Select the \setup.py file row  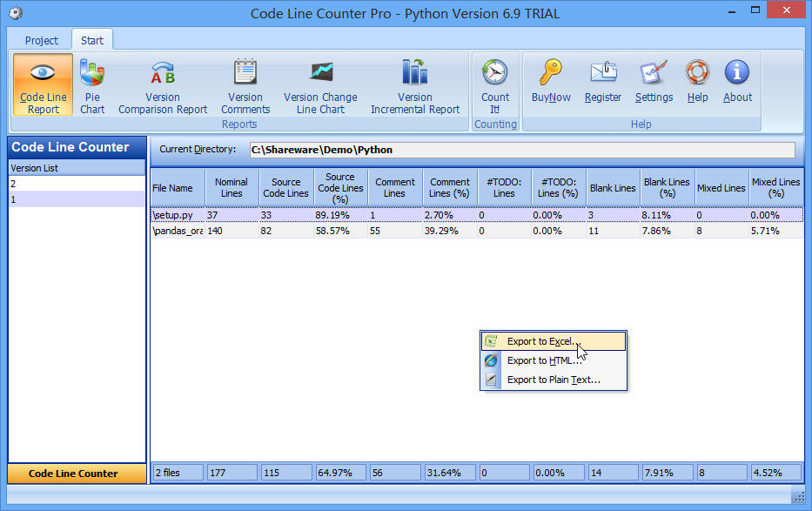477,215
